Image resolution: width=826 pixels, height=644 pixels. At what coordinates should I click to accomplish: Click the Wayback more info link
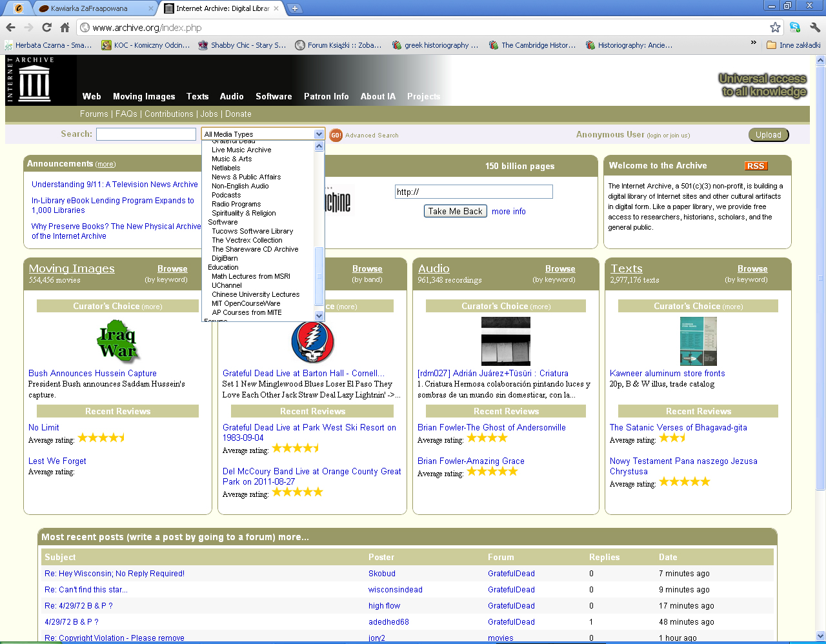coord(509,211)
